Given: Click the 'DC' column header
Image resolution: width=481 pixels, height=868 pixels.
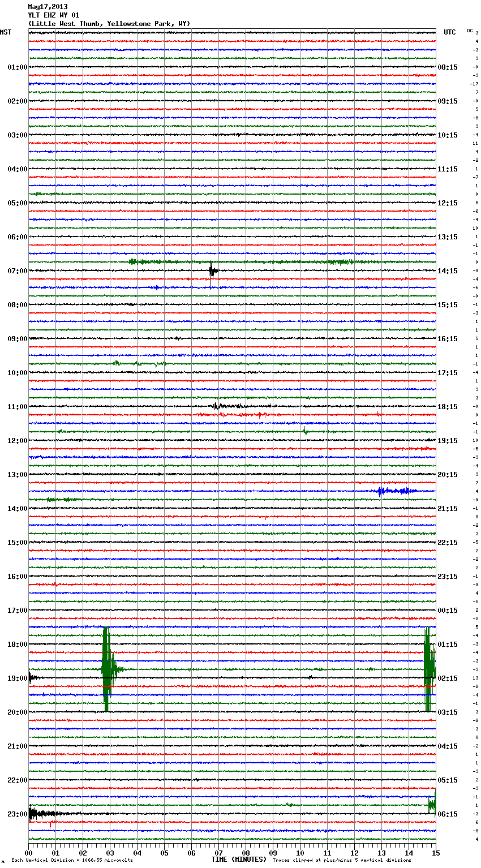Looking at the screenshot, I should (x=470, y=31).
